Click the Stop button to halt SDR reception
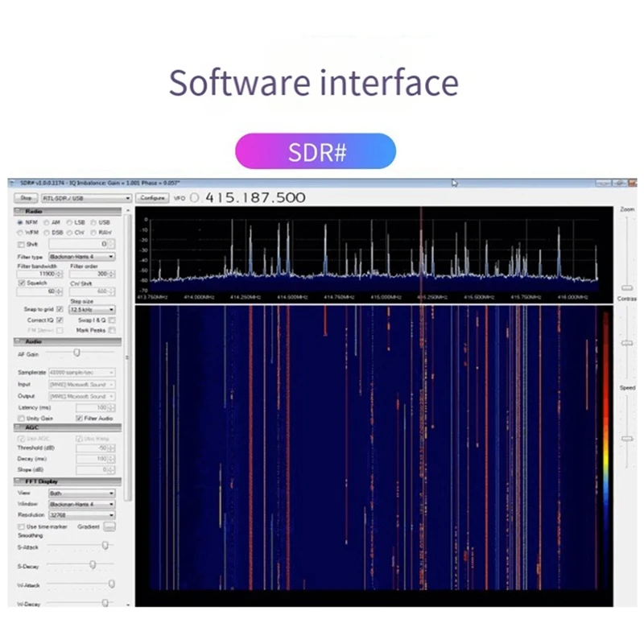 [x=27, y=198]
